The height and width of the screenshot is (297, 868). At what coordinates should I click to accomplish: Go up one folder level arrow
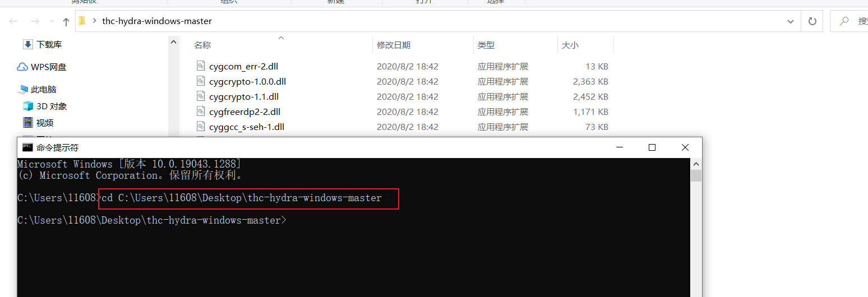pos(66,21)
